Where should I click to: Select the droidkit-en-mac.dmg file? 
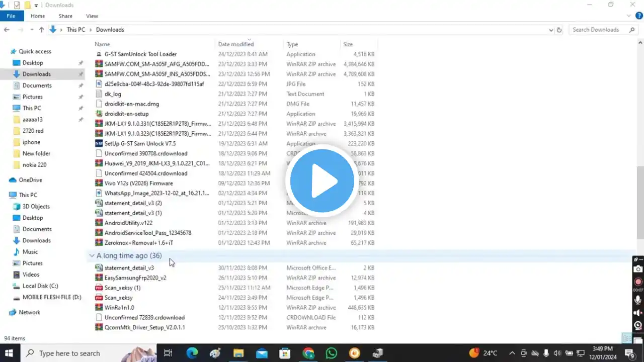coord(132,104)
